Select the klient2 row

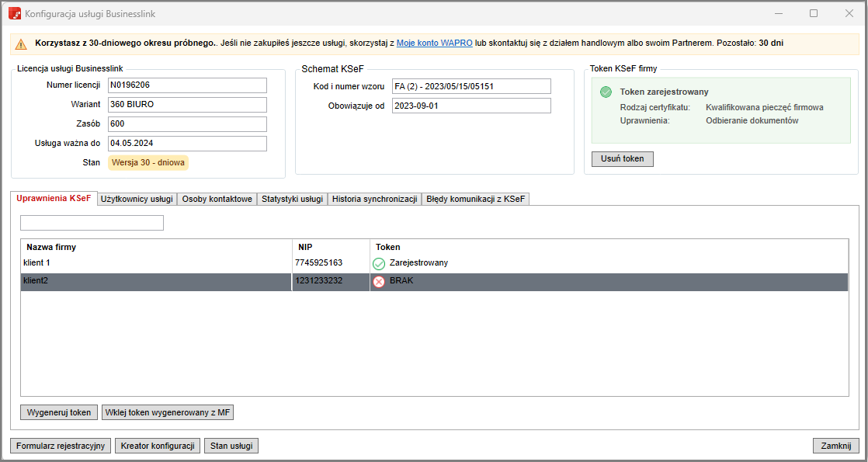click(x=435, y=281)
